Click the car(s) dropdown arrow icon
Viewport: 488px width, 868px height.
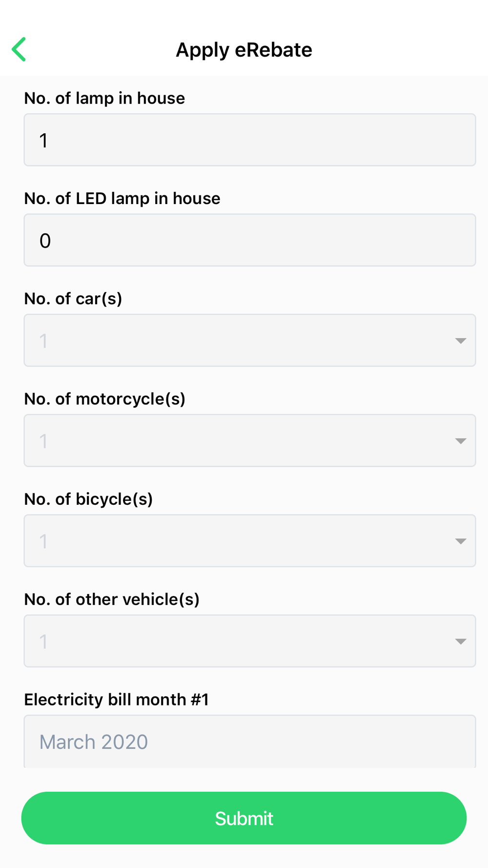460,341
